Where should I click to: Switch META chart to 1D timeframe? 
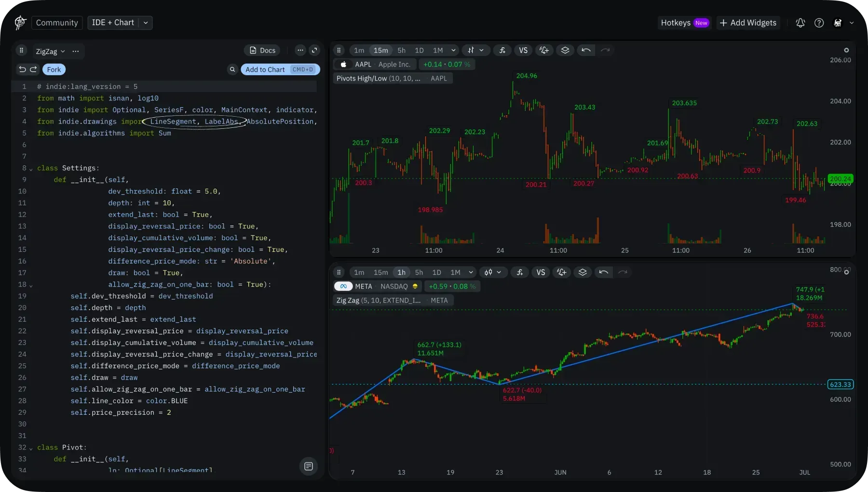436,273
